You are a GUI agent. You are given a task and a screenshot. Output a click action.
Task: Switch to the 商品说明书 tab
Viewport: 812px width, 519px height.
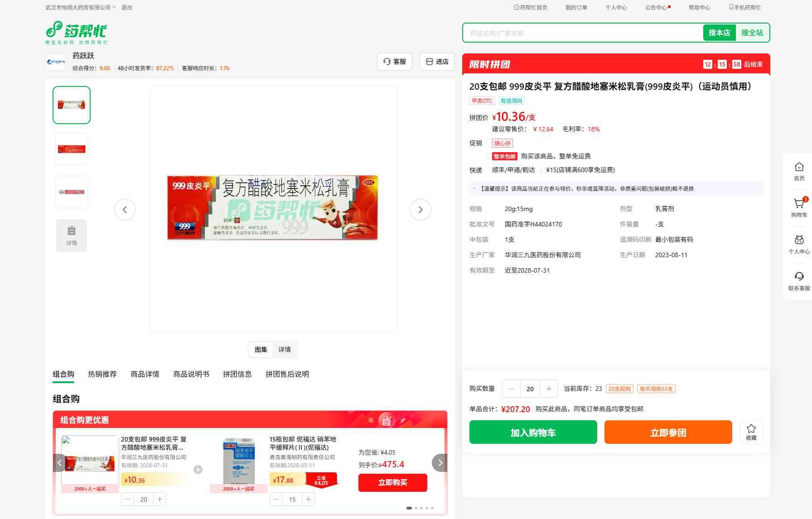[x=191, y=374]
